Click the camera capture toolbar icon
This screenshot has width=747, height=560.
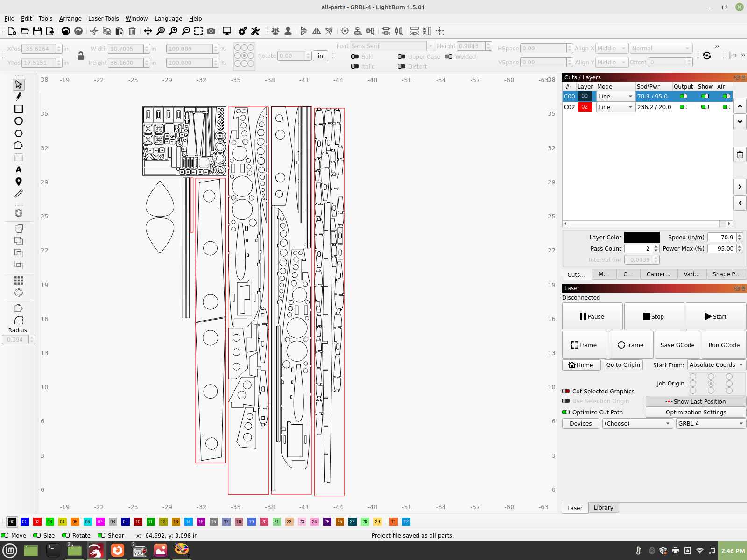point(211,31)
